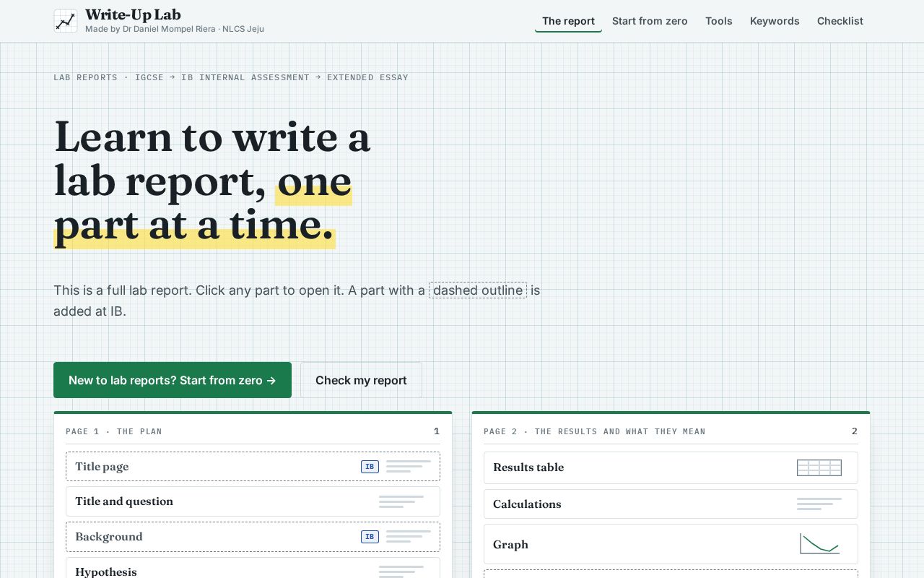Click the text-lines icon in Calculations row
This screenshot has height=578, width=924.
(x=819, y=504)
